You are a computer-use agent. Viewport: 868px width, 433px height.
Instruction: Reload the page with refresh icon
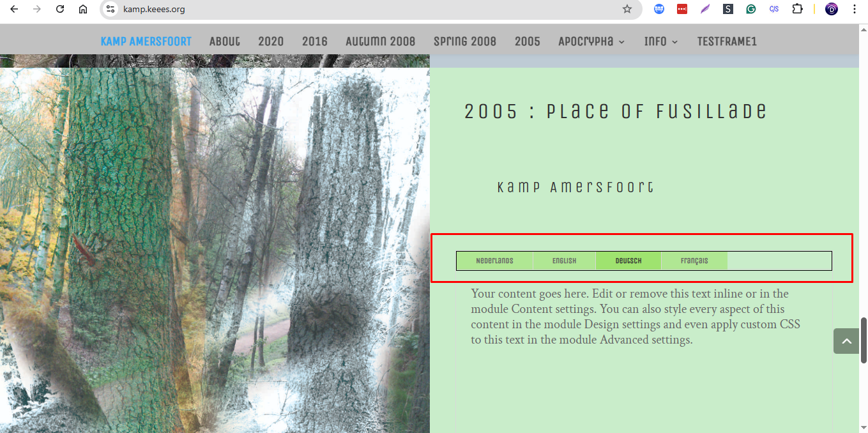(x=60, y=9)
